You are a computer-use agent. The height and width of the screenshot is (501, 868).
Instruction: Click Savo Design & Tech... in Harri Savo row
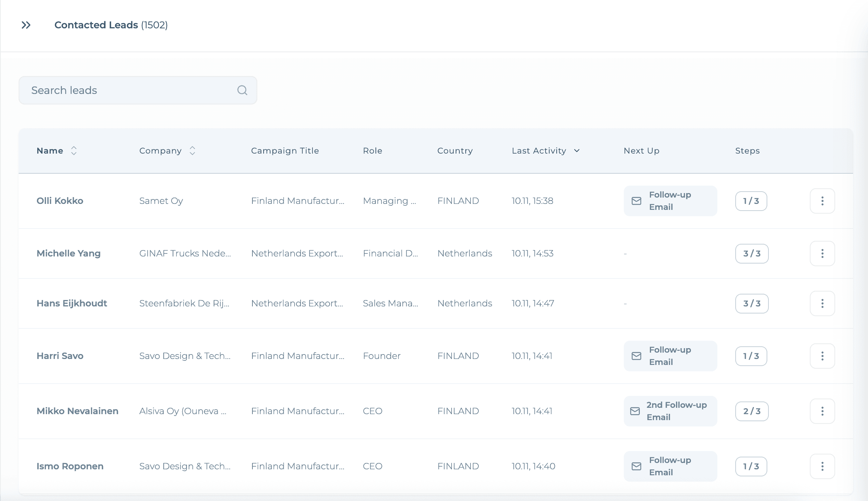185,356
